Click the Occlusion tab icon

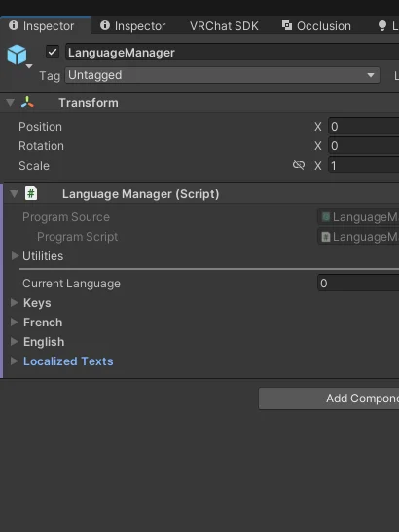[x=287, y=25]
